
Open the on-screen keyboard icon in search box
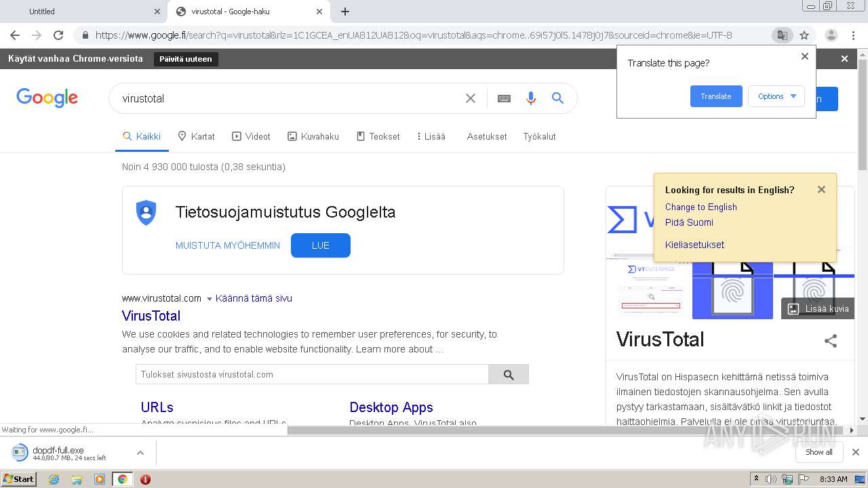pos(504,98)
